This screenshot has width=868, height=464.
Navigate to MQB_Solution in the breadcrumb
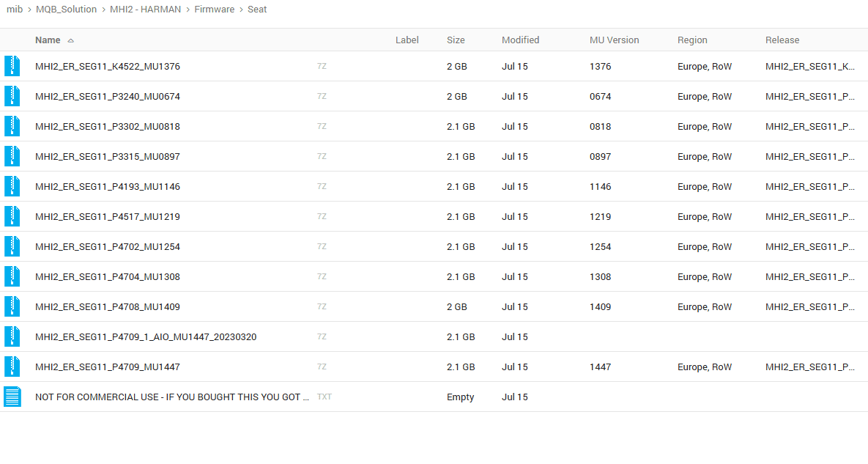(66, 10)
